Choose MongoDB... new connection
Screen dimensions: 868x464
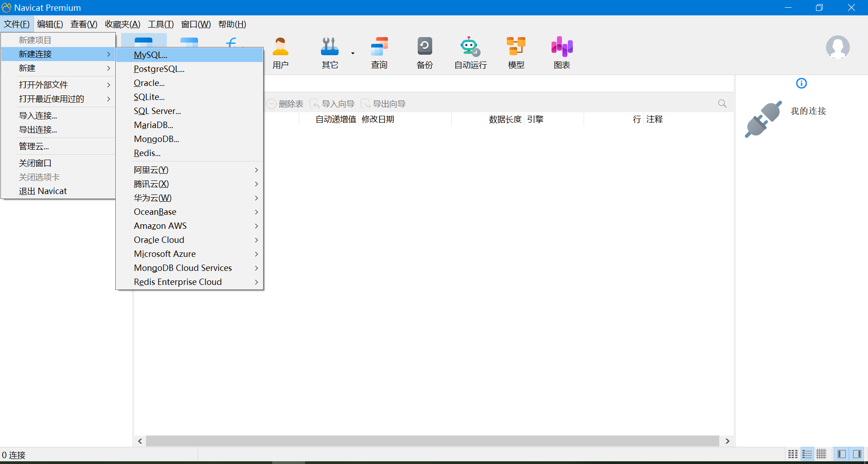(190, 139)
